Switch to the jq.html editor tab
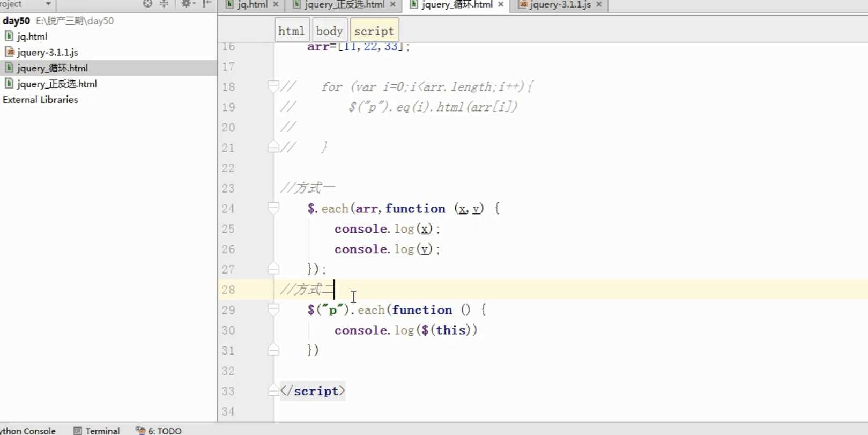868x435 pixels. pos(253,4)
